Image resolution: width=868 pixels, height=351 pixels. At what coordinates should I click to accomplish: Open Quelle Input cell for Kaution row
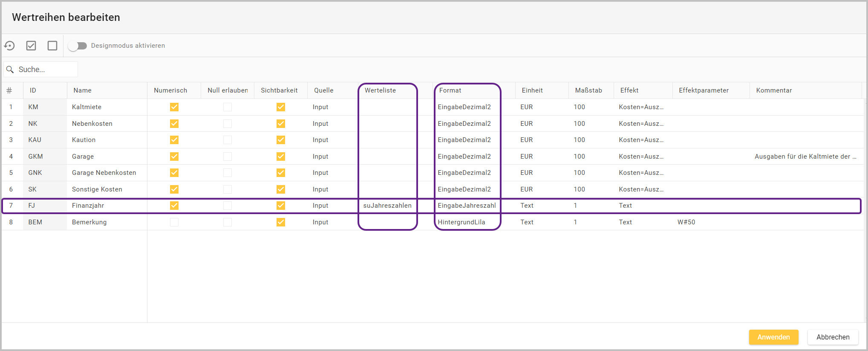(320, 140)
